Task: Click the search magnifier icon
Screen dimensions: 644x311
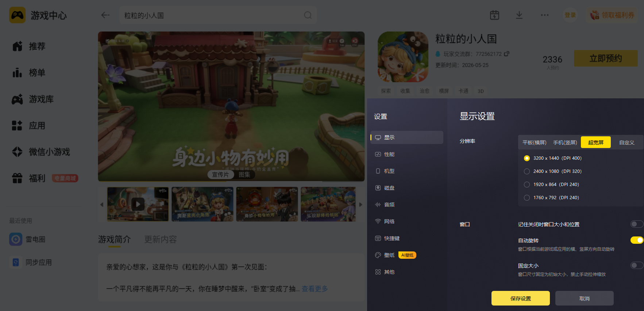Action: [308, 15]
